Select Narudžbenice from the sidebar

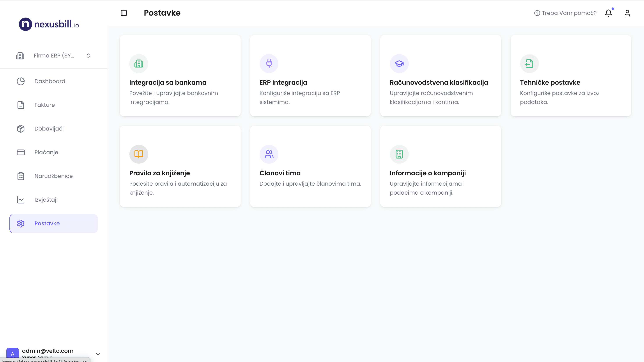click(53, 176)
